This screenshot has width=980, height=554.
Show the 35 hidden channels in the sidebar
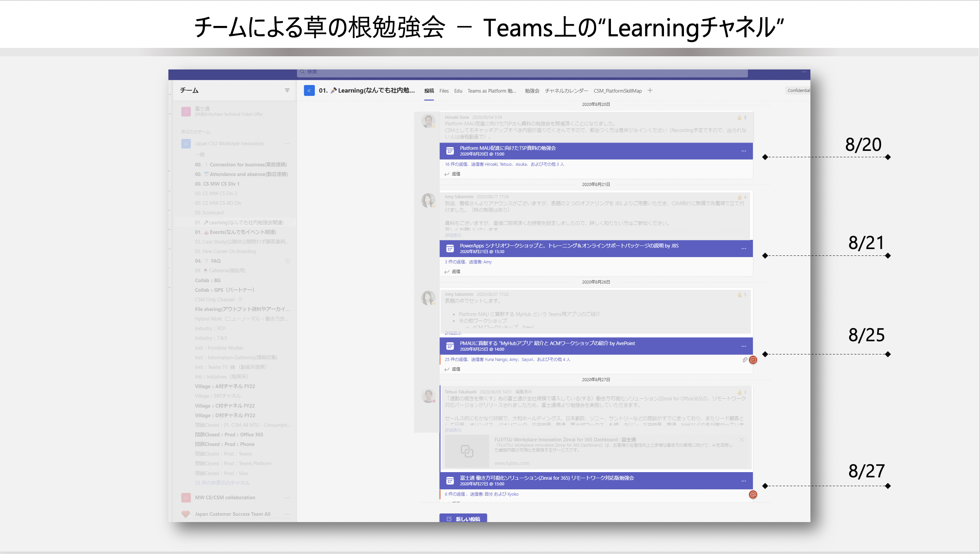click(x=222, y=483)
